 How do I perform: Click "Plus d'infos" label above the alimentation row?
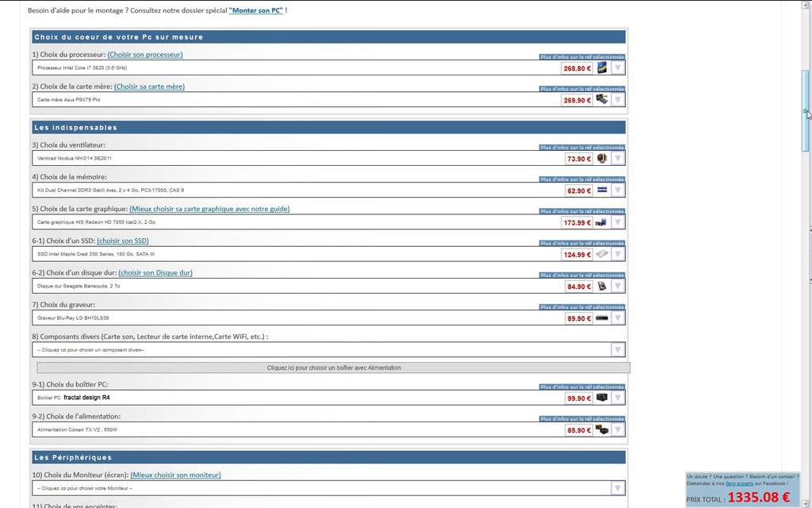581,419
